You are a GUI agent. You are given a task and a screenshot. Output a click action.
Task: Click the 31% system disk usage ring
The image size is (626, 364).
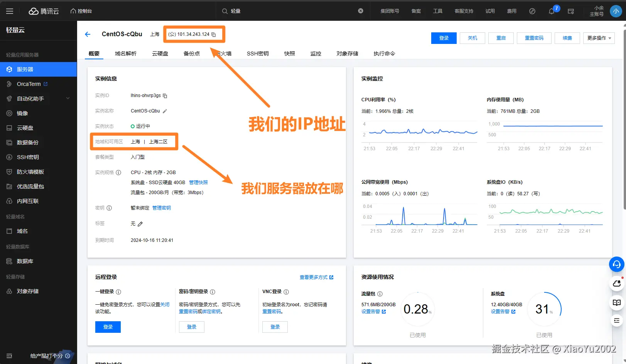[544, 309]
